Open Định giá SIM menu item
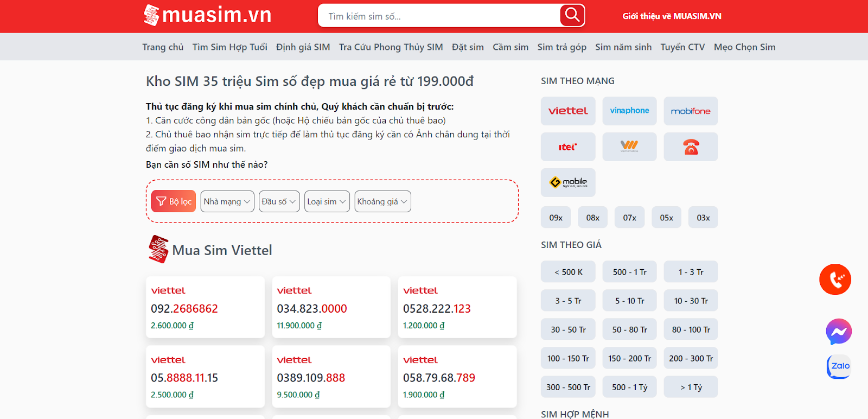This screenshot has height=419, width=868. [303, 47]
